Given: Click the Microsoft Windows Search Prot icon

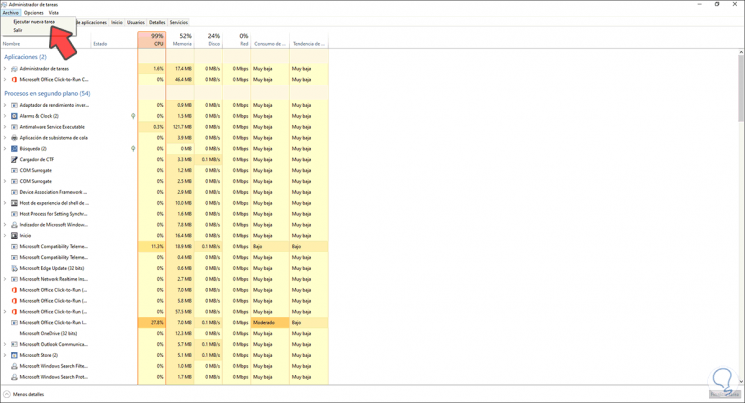Looking at the screenshot, I should point(14,377).
